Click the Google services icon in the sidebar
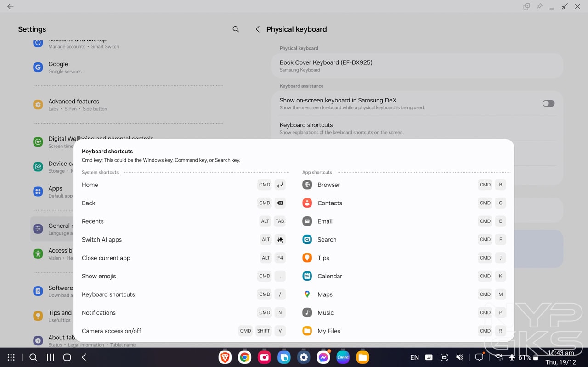 [38, 67]
